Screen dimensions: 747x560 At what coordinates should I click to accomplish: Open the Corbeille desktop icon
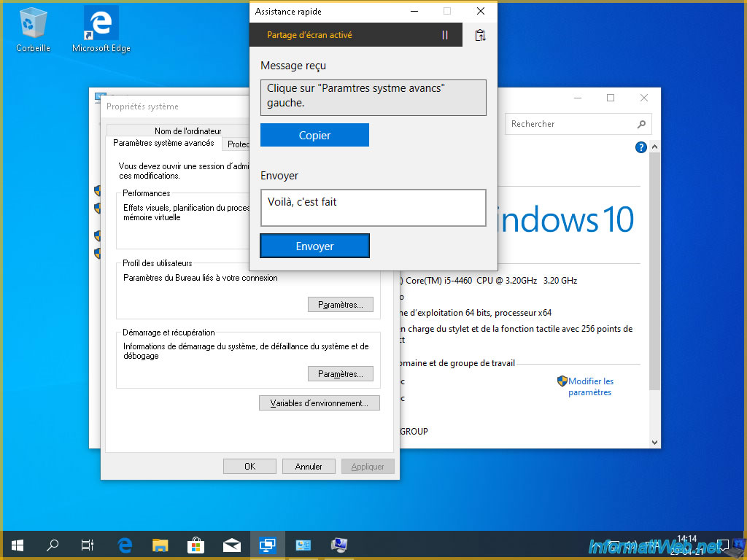33,29
